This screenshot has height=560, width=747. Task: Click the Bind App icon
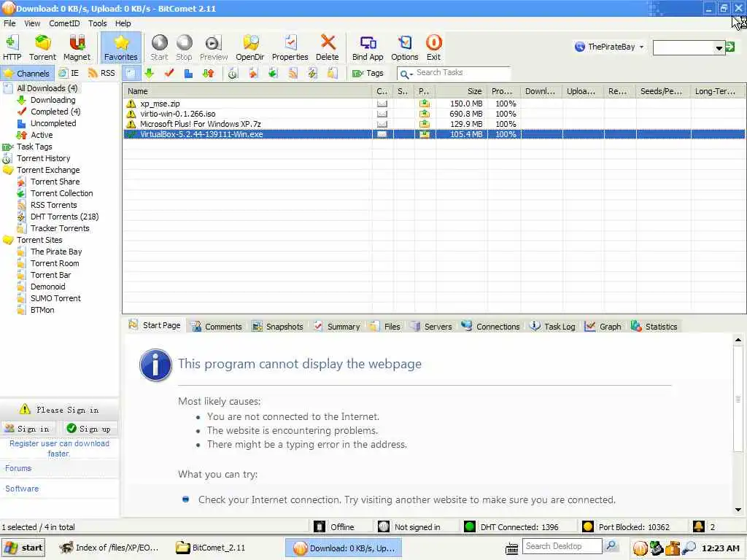tap(368, 47)
